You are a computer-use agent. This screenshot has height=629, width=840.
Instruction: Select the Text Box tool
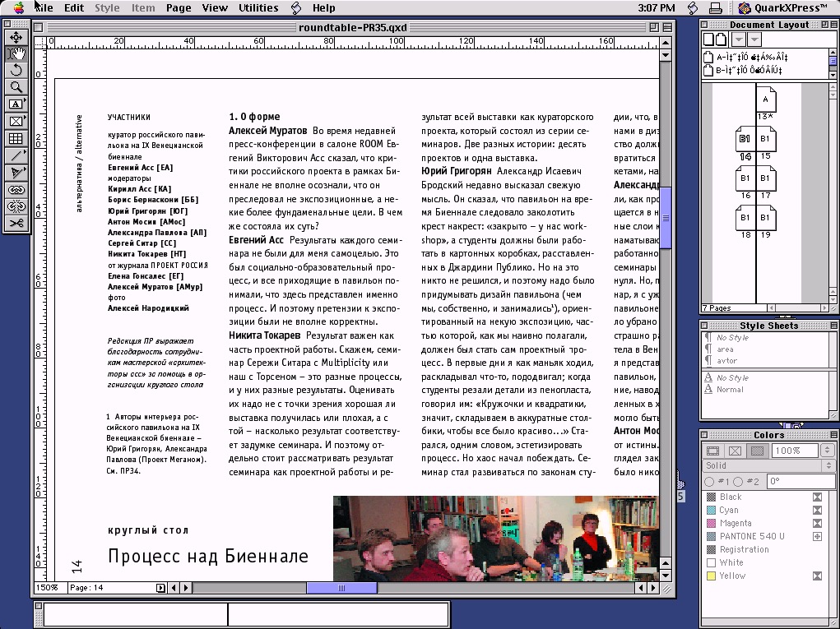pyautogui.click(x=16, y=104)
